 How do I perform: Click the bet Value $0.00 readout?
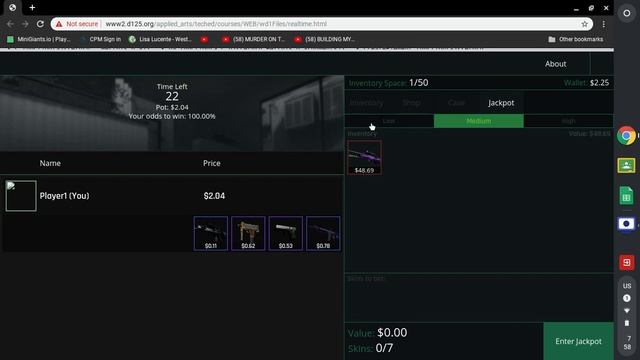coord(378,333)
